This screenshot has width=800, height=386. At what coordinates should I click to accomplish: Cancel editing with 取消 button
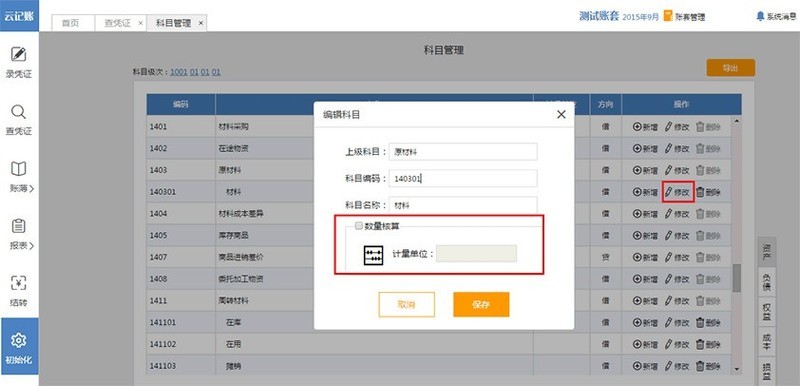pyautogui.click(x=407, y=304)
